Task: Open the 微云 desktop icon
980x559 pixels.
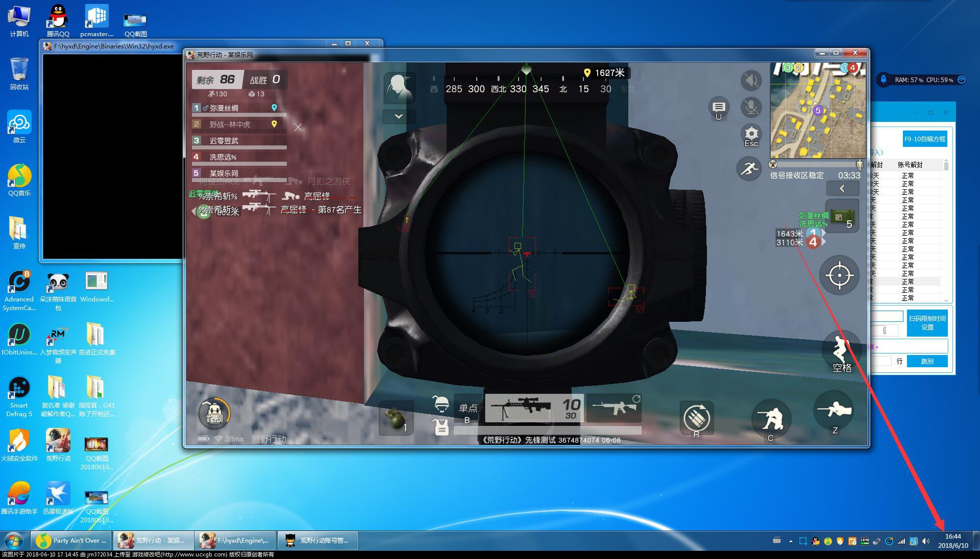Action: [19, 126]
